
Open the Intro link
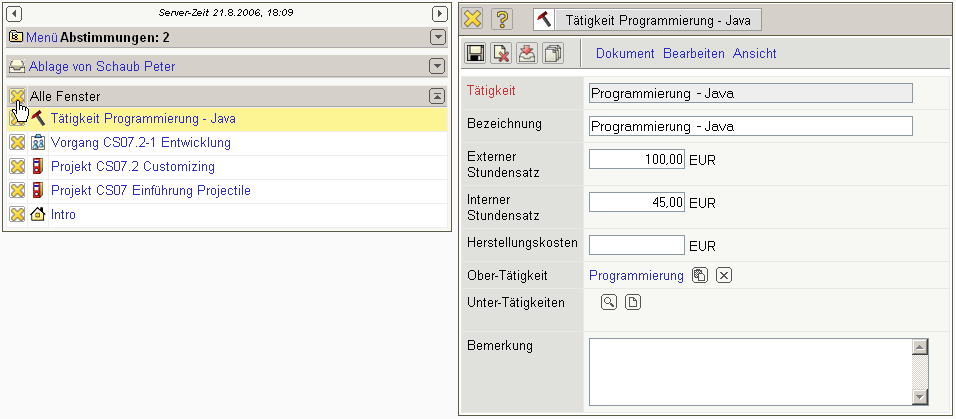[x=63, y=215]
